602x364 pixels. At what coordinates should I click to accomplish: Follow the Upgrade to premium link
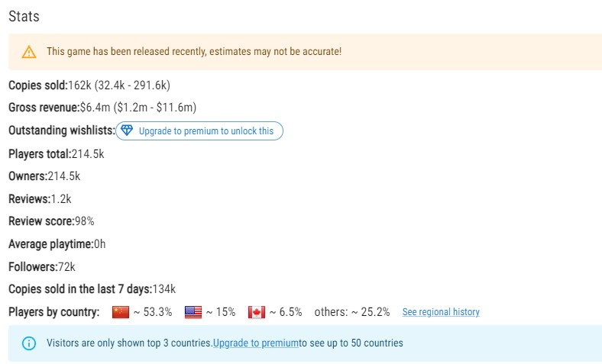256,343
